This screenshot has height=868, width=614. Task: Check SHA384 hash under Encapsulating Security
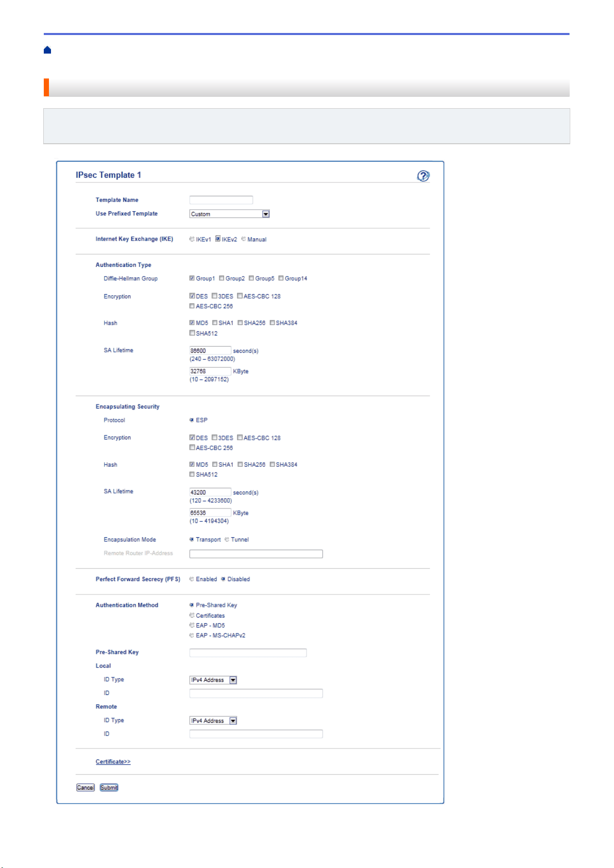(272, 464)
